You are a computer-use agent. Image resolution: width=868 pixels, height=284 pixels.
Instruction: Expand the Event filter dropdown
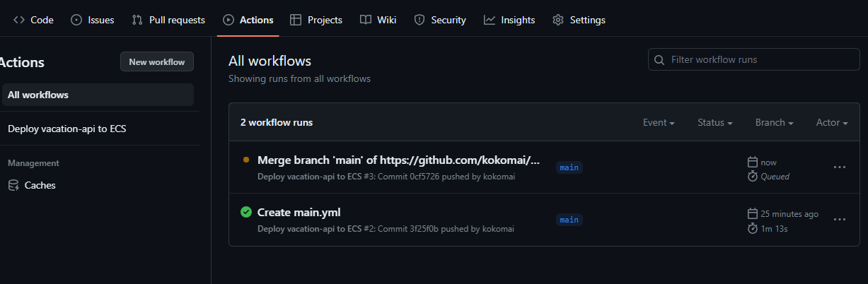(659, 122)
